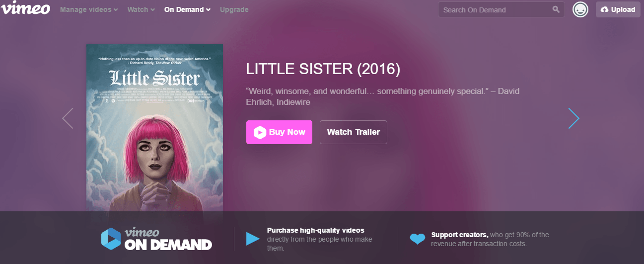This screenshot has height=264, width=644.
Task: Go to next featured film arrow
Action: click(x=574, y=118)
